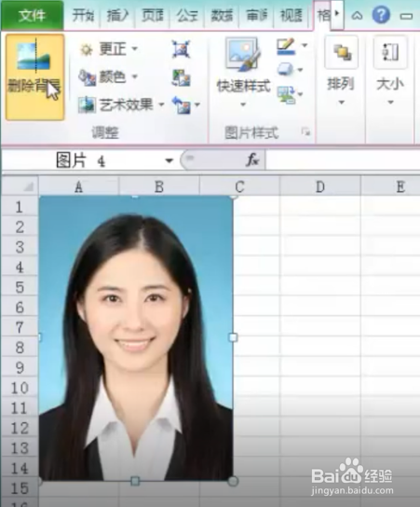Open the File (文件) tab
This screenshot has height=507, width=420.
coord(33,16)
